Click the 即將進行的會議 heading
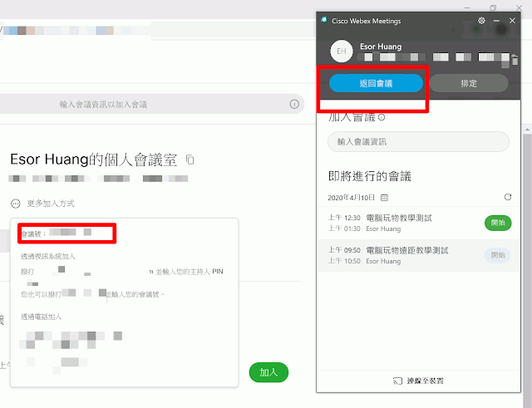 tap(369, 176)
